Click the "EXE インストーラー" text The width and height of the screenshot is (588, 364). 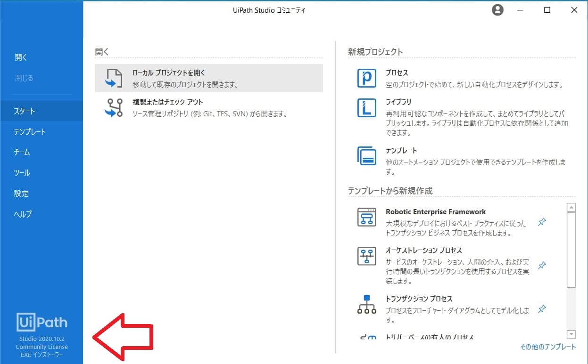pos(42,355)
